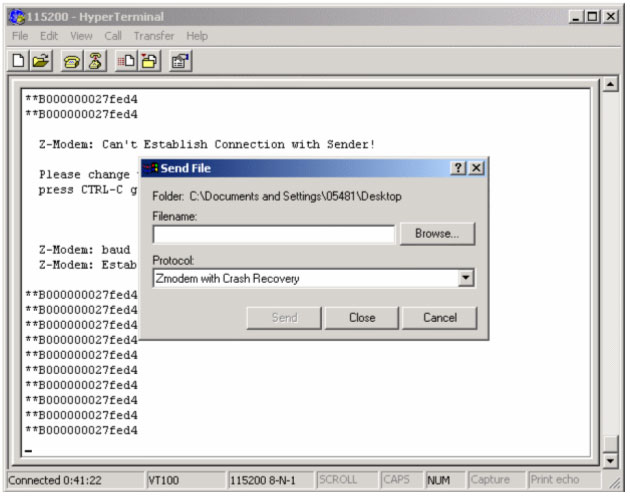Click the question mark help button in Send File
Viewport: 630px width, 496px height.
[x=458, y=168]
